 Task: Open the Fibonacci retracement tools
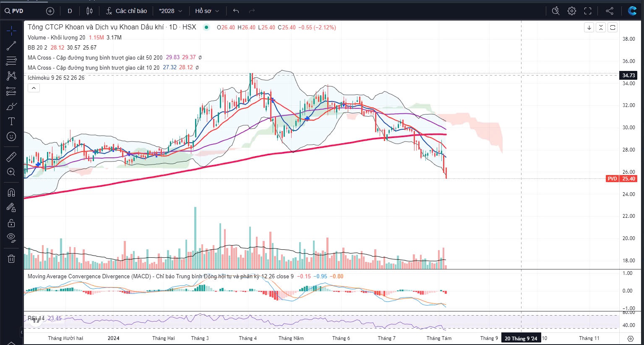point(11,61)
